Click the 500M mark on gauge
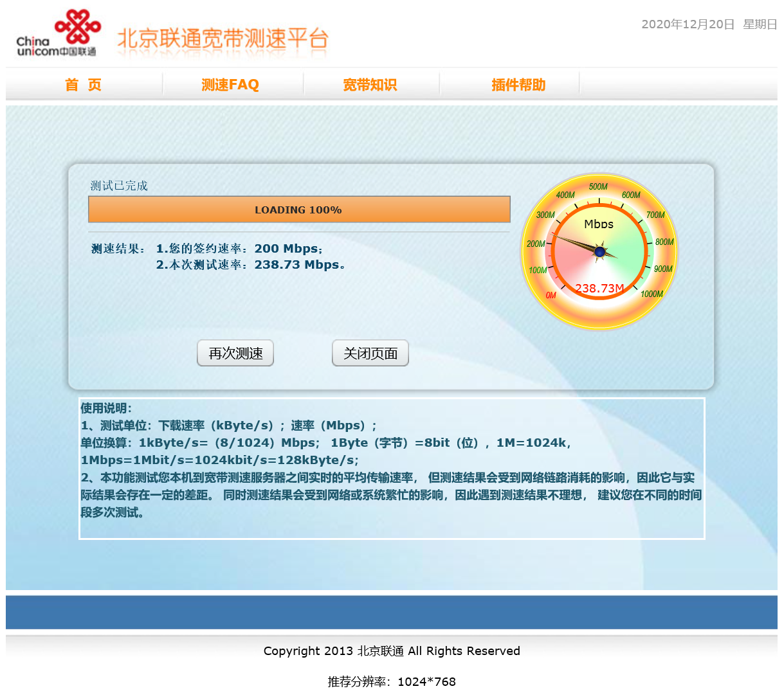 598,187
